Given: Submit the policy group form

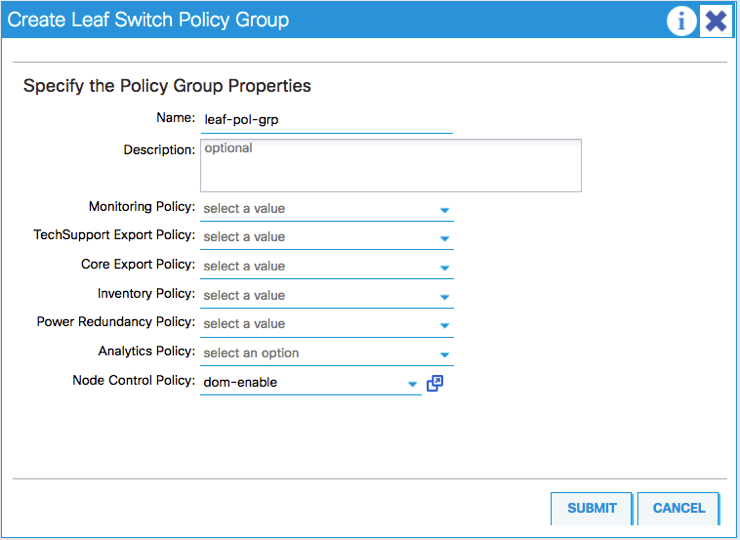Looking at the screenshot, I should tap(591, 508).
